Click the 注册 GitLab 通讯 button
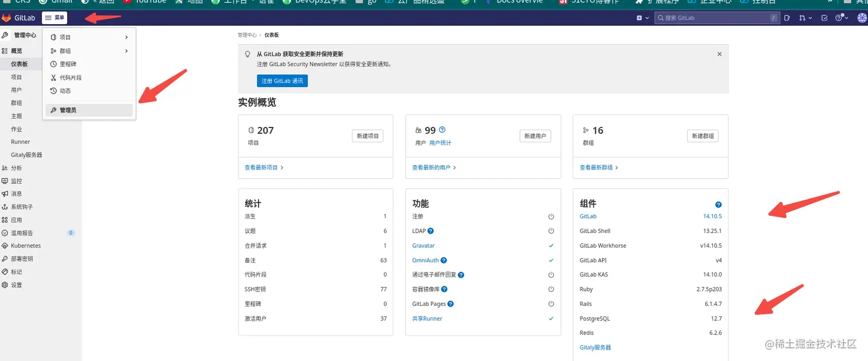This screenshot has height=361, width=868. [282, 81]
